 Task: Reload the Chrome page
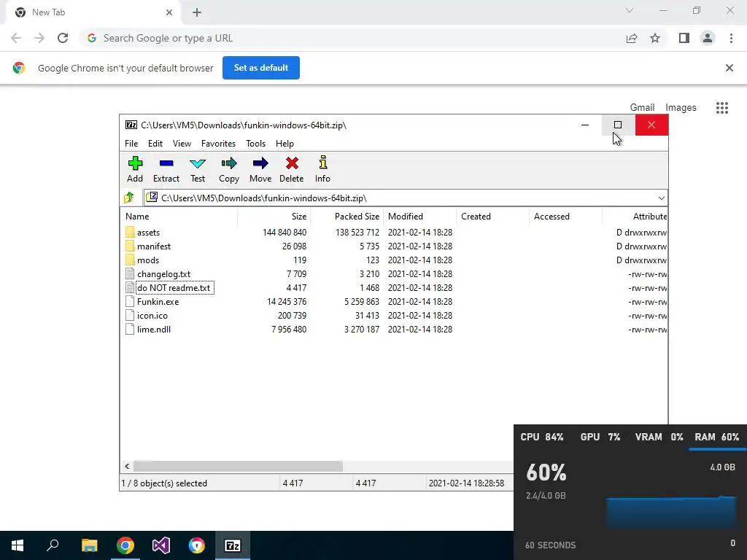click(x=63, y=38)
